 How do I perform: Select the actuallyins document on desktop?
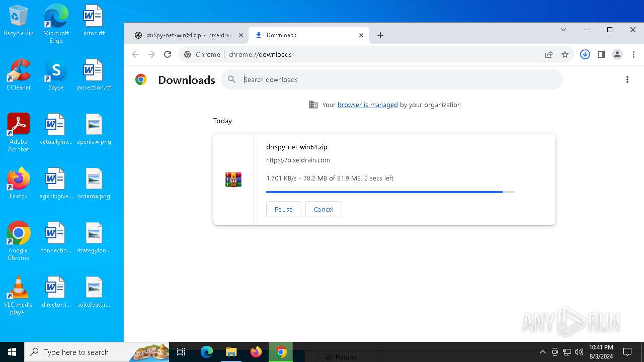[x=56, y=130]
